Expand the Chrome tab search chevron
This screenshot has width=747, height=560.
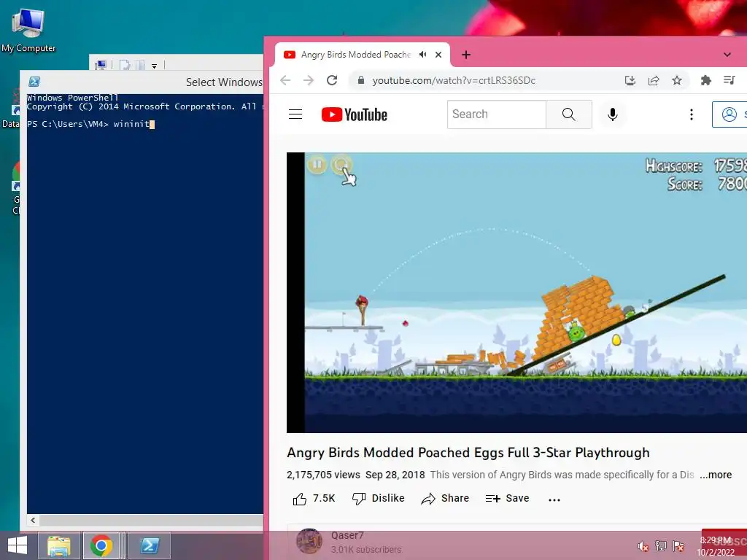tap(727, 55)
